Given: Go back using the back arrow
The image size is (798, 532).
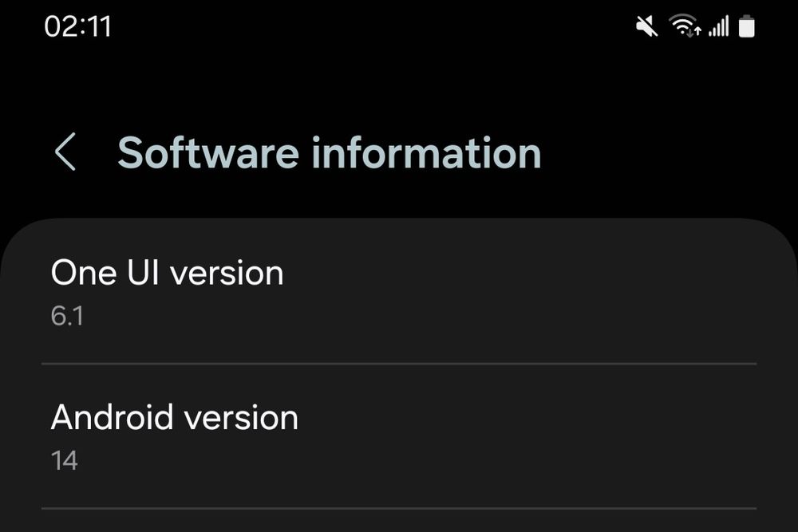Looking at the screenshot, I should tap(65, 152).
